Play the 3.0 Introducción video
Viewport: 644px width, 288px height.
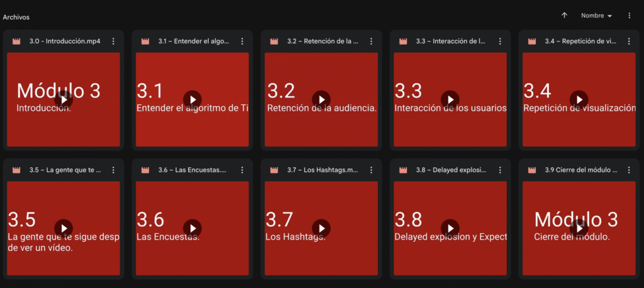click(64, 99)
